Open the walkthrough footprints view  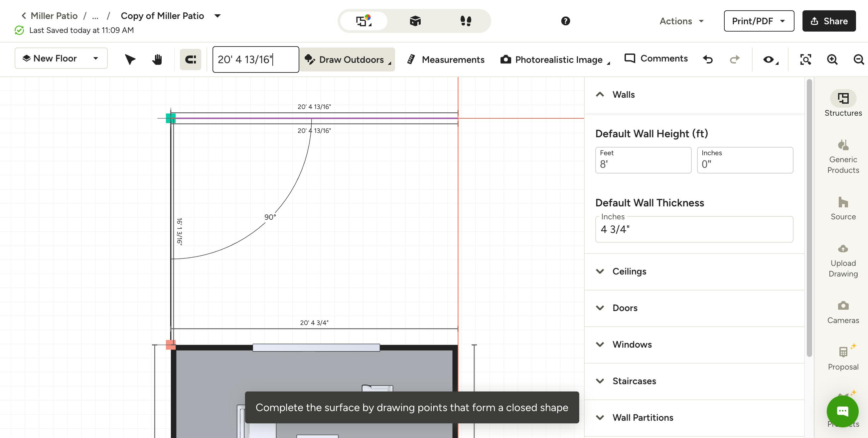pyautogui.click(x=466, y=21)
